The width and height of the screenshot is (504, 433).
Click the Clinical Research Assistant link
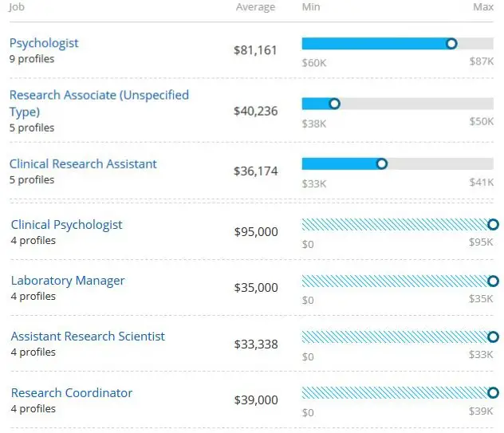[83, 163]
